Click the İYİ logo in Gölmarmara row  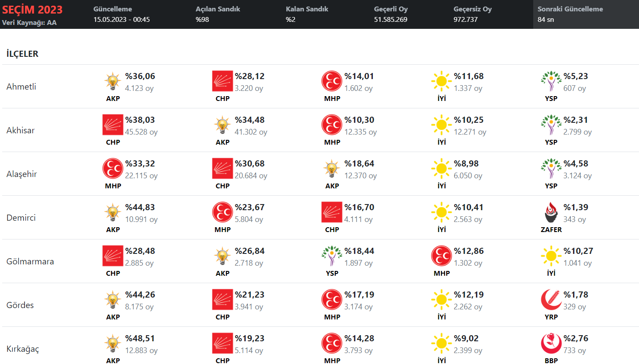(551, 256)
